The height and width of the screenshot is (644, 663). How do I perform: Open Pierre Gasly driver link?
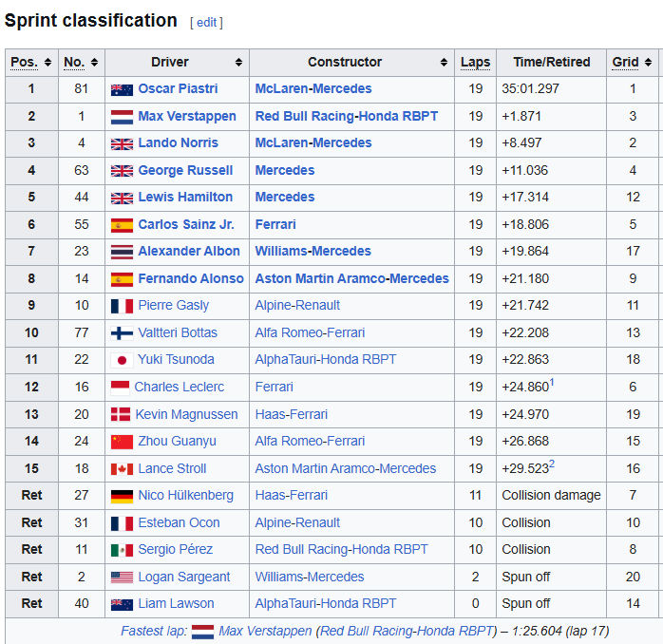pos(174,306)
